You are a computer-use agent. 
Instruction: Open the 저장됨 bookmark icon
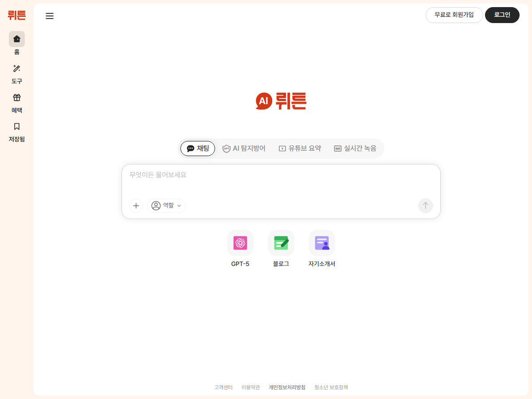coord(17,126)
